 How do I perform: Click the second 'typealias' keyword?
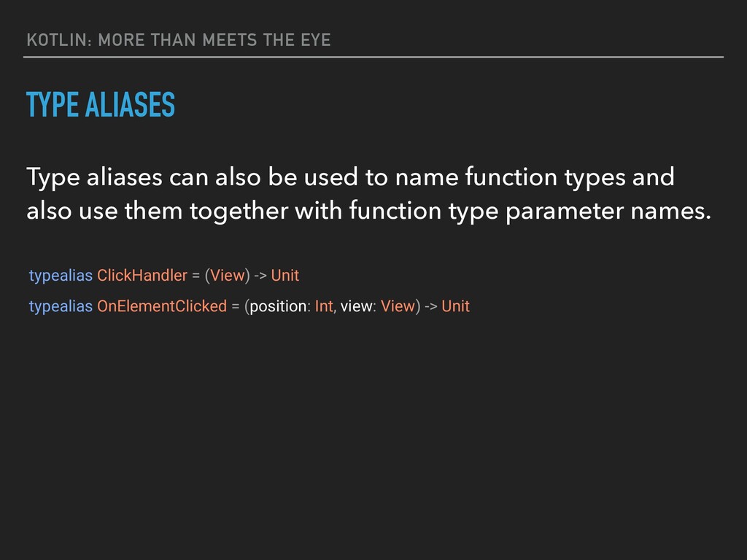coord(61,307)
